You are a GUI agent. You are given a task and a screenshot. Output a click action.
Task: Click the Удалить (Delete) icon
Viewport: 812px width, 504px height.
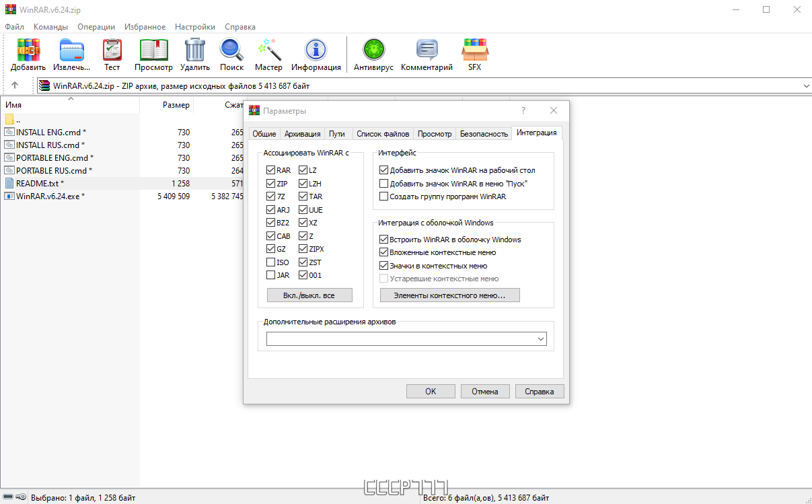tap(194, 50)
